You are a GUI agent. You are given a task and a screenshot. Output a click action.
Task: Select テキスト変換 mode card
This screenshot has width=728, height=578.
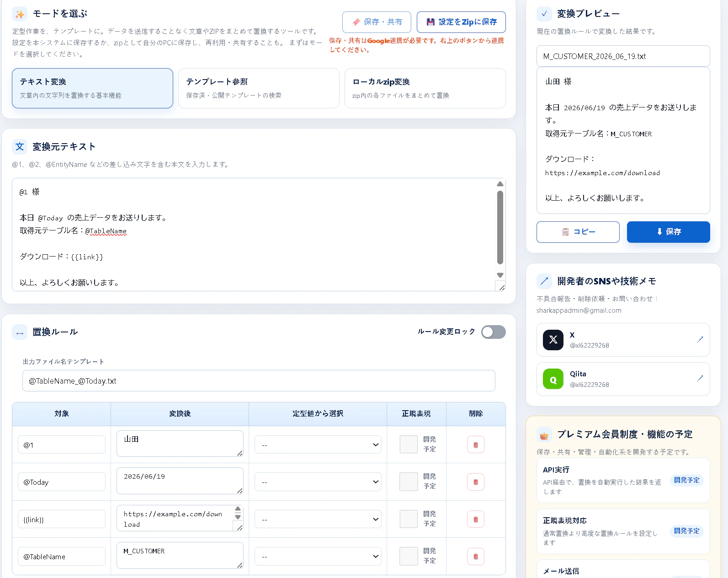click(x=92, y=88)
